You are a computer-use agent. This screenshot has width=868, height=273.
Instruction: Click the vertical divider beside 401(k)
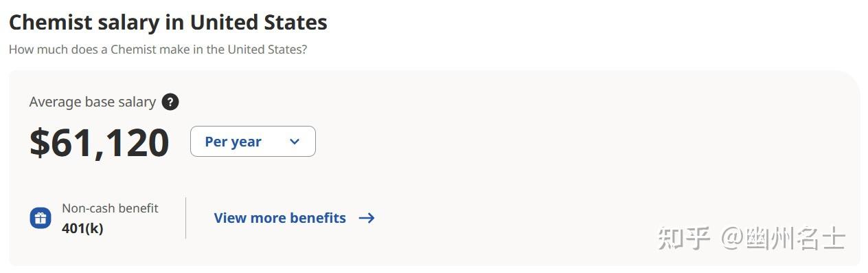tap(185, 218)
